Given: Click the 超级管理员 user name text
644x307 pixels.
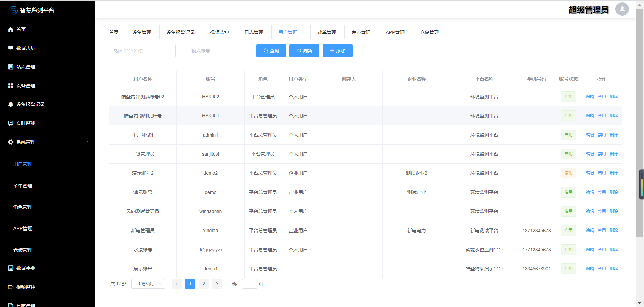Looking at the screenshot, I should click(588, 10).
